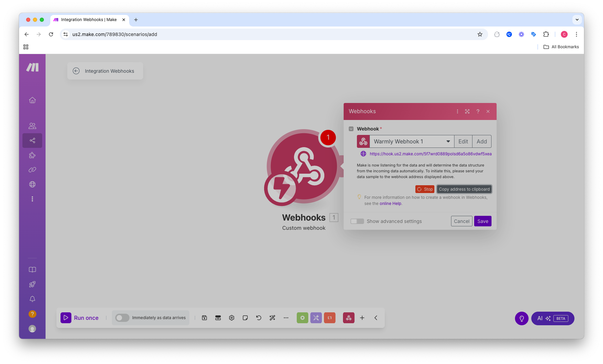The height and width of the screenshot is (364, 603).
Task: Expand the Webhooks dialog to fullscreen
Action: tap(467, 111)
